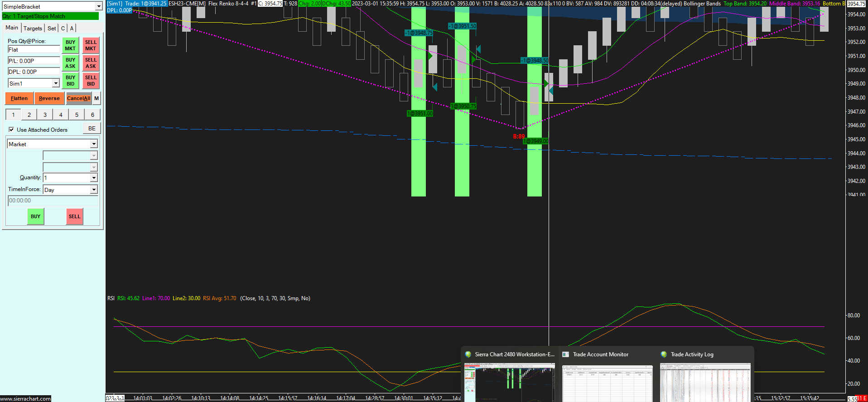Click the Pos Qty@Price field showing Flat
The image size is (868, 402).
pos(34,50)
